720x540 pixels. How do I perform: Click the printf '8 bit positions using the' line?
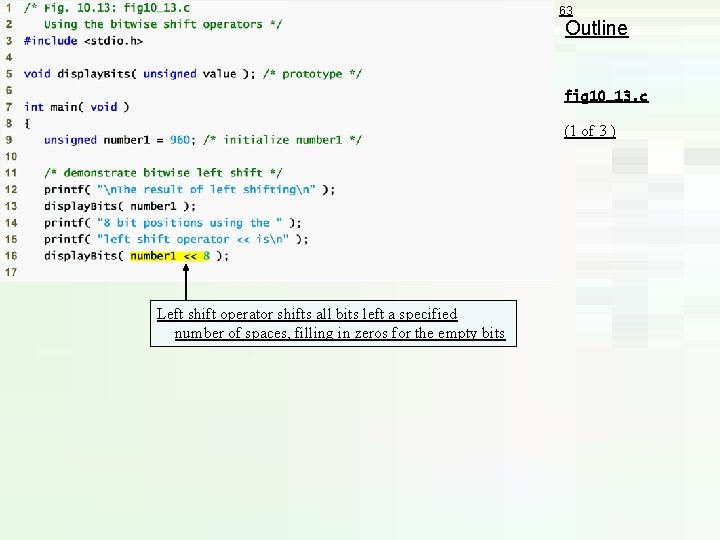173,223
